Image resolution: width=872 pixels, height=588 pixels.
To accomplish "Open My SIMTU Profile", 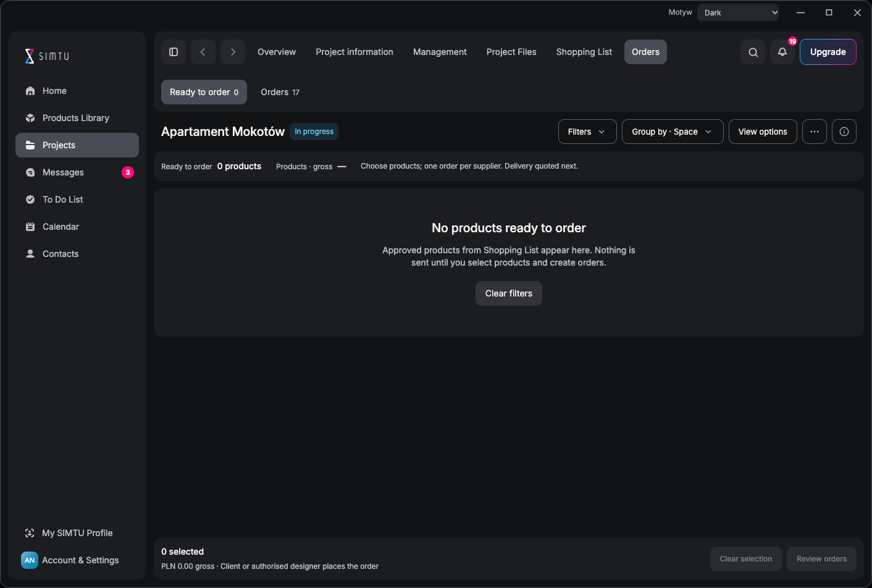I will tap(77, 533).
